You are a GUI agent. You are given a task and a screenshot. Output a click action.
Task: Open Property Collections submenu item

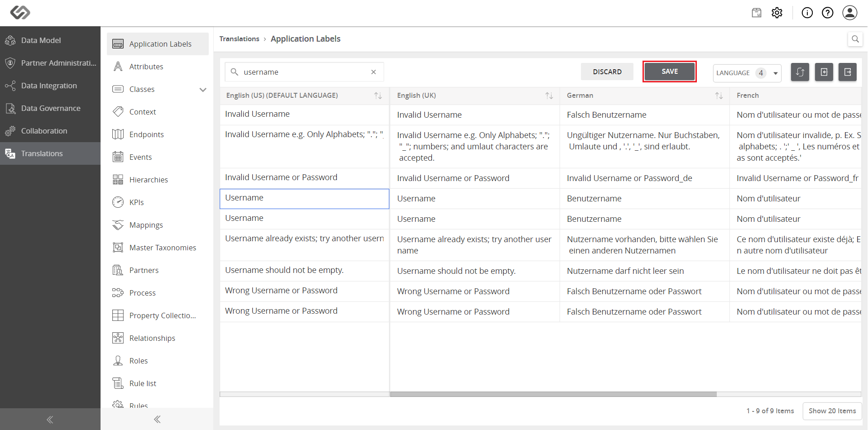point(158,315)
